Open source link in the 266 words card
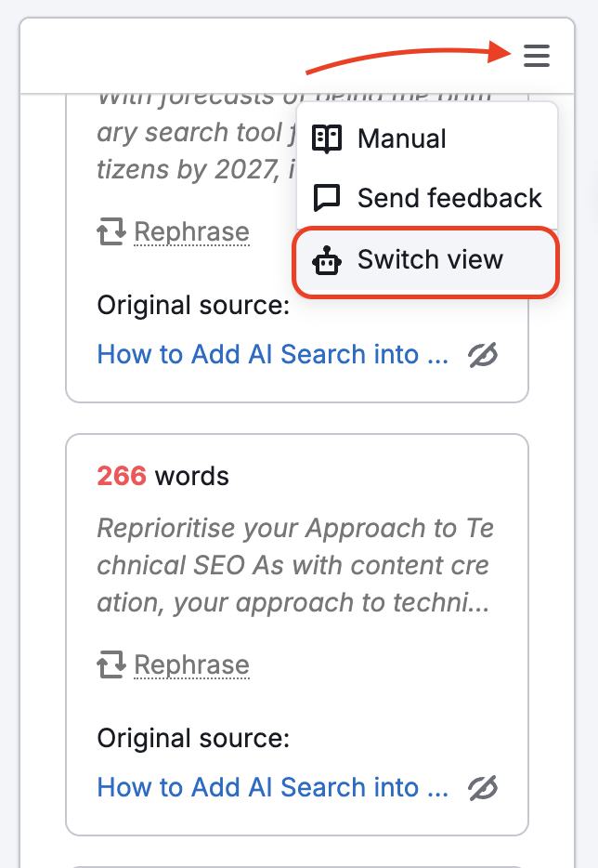The image size is (598, 868). click(273, 787)
